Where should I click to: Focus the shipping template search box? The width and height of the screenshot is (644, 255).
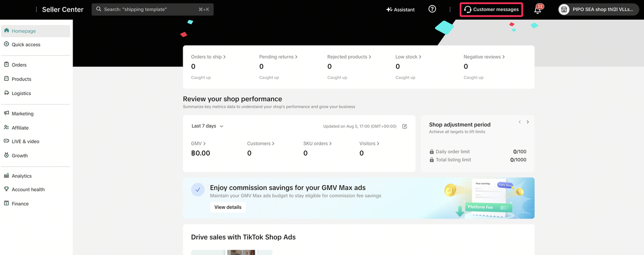point(152,10)
